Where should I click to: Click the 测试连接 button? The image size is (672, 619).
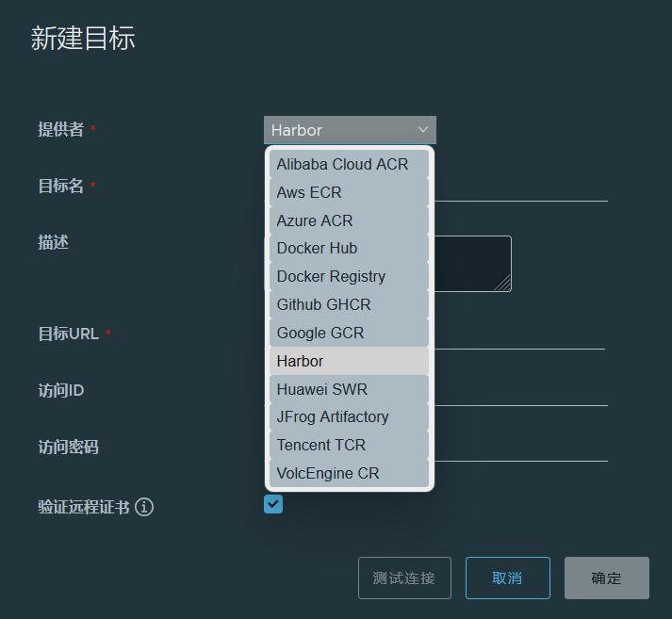(404, 578)
